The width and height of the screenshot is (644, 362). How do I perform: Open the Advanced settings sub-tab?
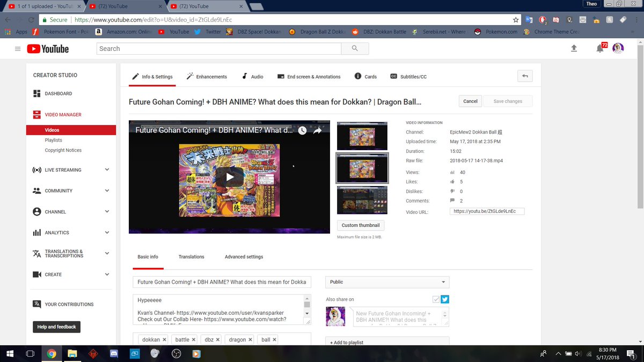pyautogui.click(x=244, y=257)
